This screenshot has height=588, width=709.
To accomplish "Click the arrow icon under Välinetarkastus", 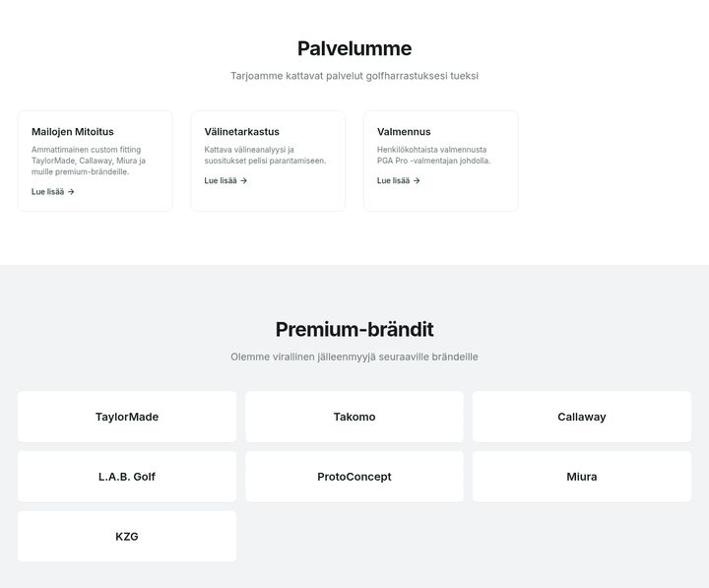I will [244, 180].
